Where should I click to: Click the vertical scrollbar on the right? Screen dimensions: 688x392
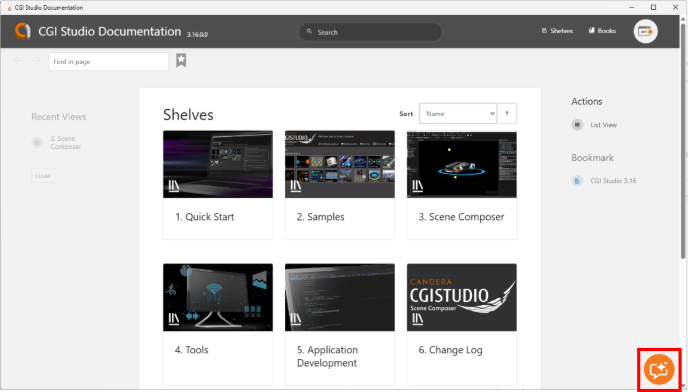coord(683,140)
